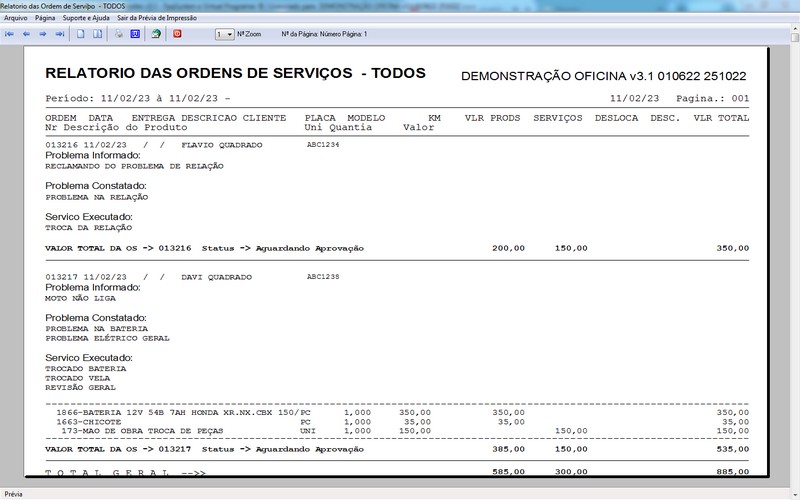
Task: Click the Período 11/02/23 à 11/02/23 text
Action: click(x=138, y=98)
